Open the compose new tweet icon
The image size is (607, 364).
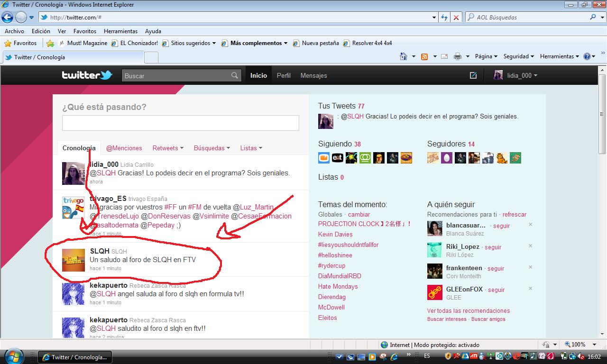473,75
